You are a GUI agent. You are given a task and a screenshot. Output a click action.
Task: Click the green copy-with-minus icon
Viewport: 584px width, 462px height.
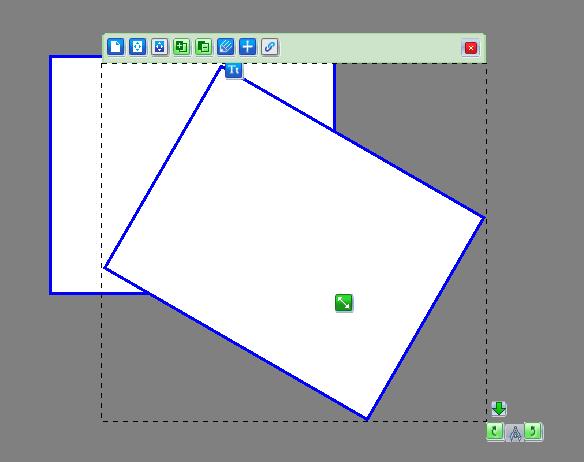[203, 47]
